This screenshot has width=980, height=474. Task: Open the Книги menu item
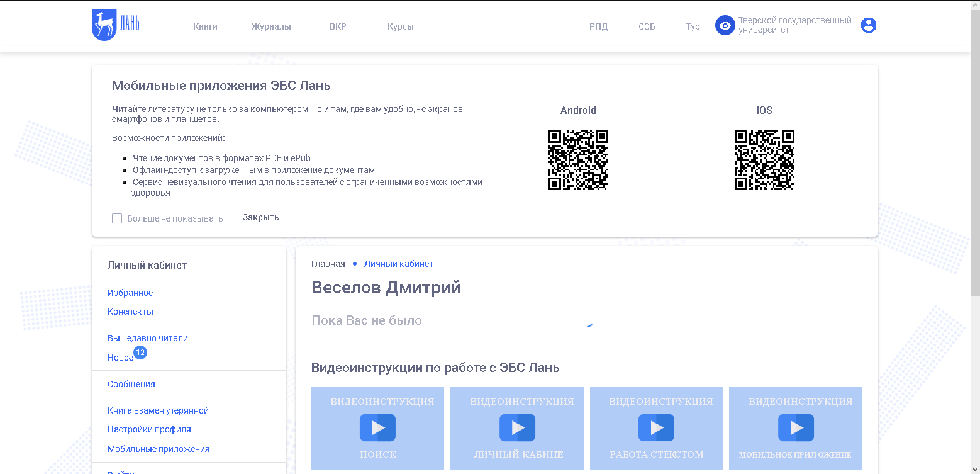pos(205,26)
